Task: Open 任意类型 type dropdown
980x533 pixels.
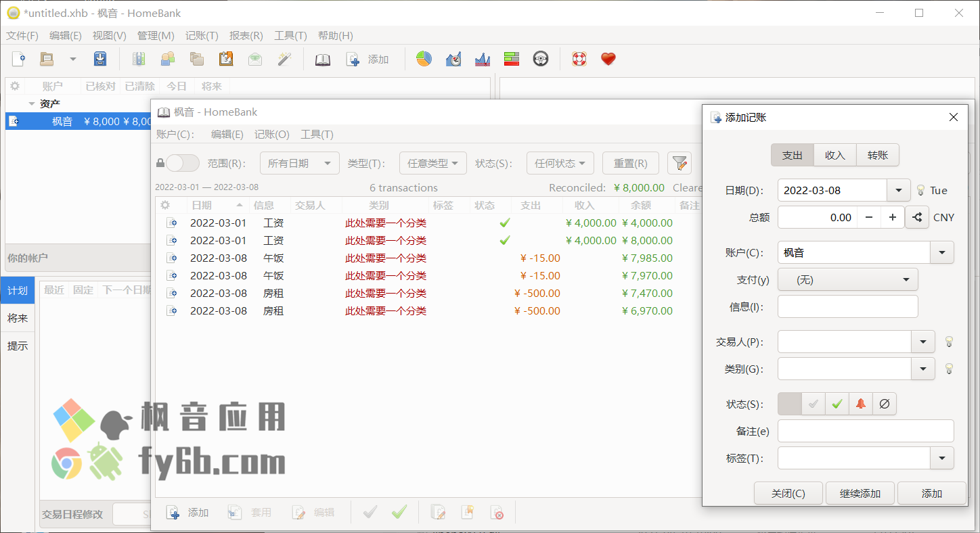Action: [433, 163]
